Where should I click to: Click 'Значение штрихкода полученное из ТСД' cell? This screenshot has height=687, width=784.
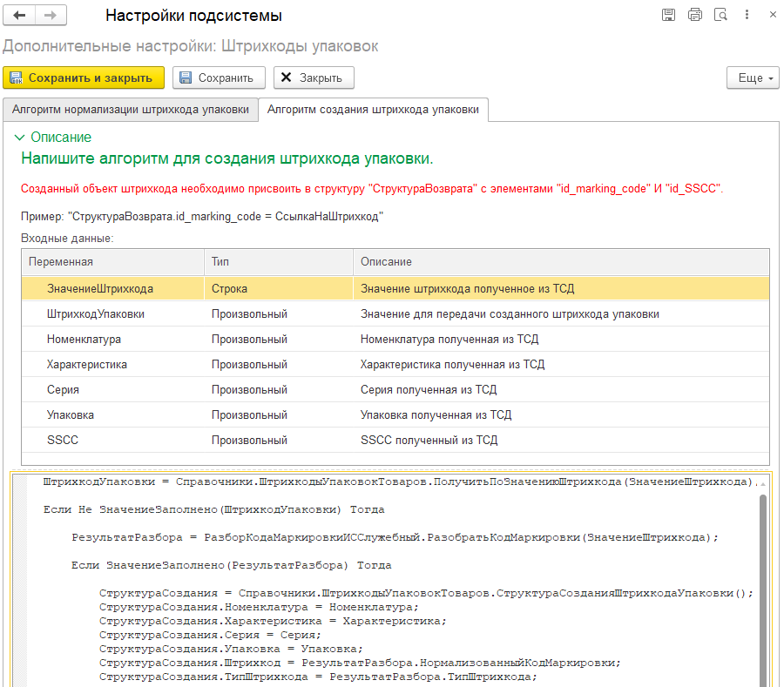coord(561,289)
